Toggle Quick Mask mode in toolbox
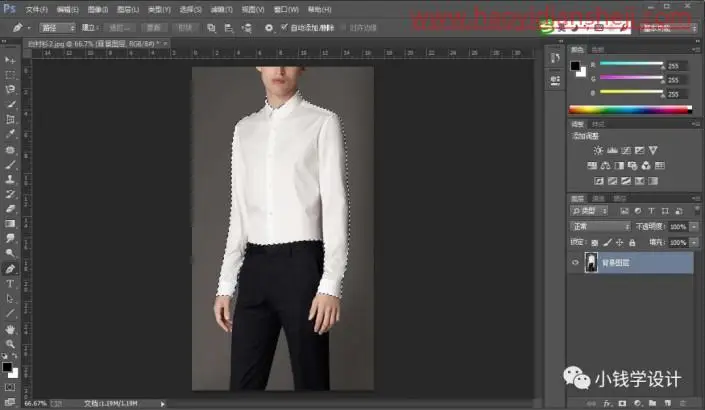The height and width of the screenshot is (410, 705). pyautogui.click(x=10, y=388)
